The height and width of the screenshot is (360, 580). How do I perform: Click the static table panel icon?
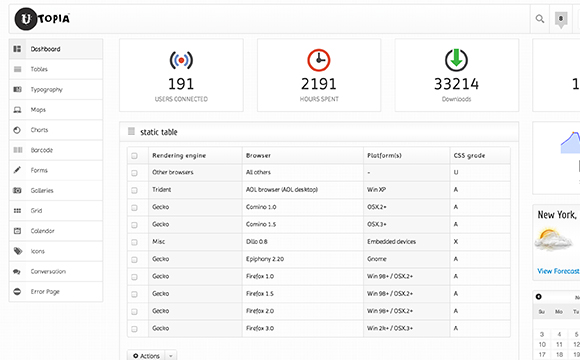(131, 131)
